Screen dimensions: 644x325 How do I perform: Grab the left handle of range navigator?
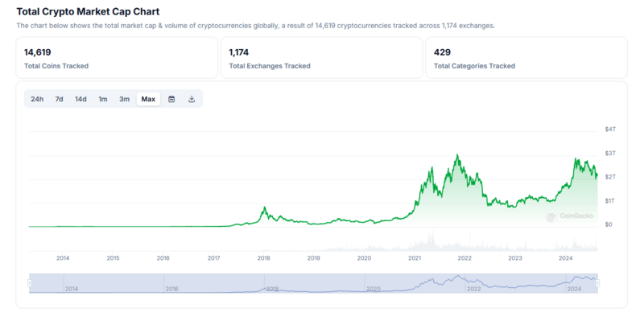[30, 283]
